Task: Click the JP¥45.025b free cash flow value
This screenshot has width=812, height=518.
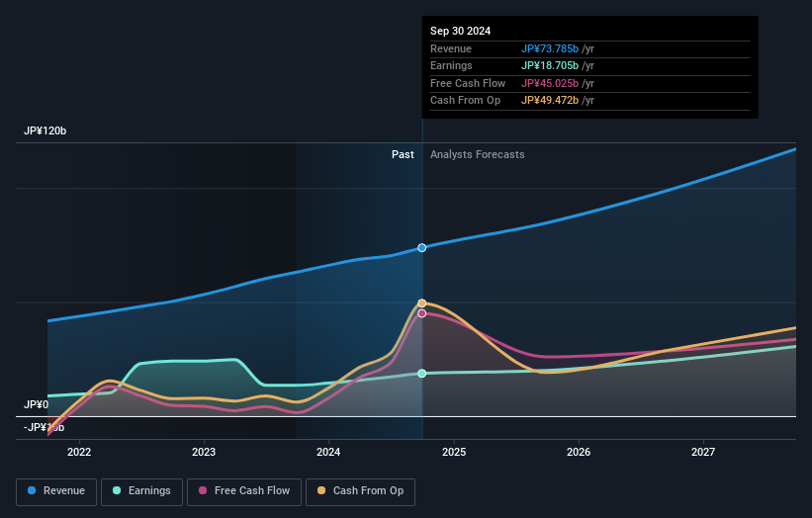Action: tap(550, 83)
